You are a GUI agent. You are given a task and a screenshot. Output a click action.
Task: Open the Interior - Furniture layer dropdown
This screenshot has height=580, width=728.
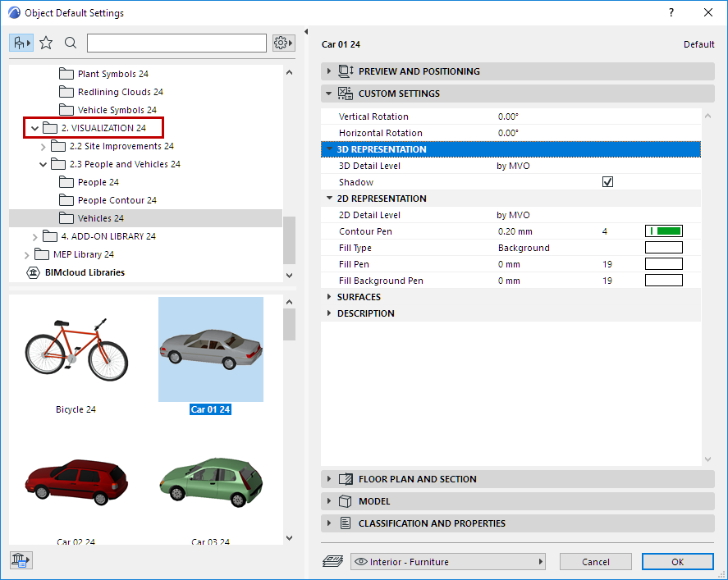pyautogui.click(x=448, y=562)
